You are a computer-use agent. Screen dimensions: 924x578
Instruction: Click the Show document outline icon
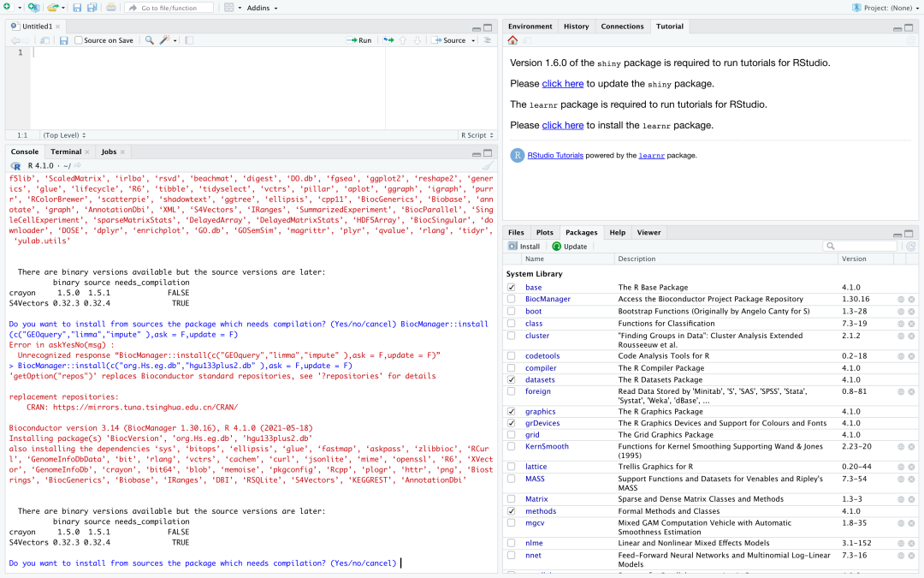(488, 40)
